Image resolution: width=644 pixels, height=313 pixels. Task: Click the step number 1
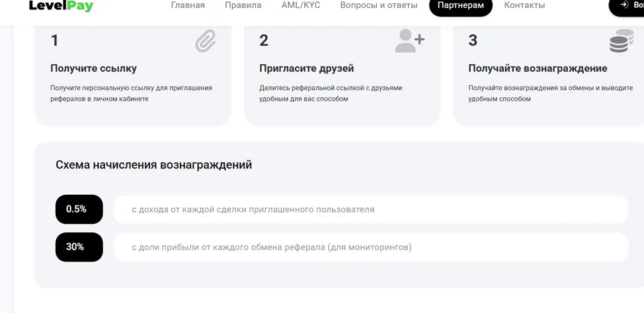point(54,41)
